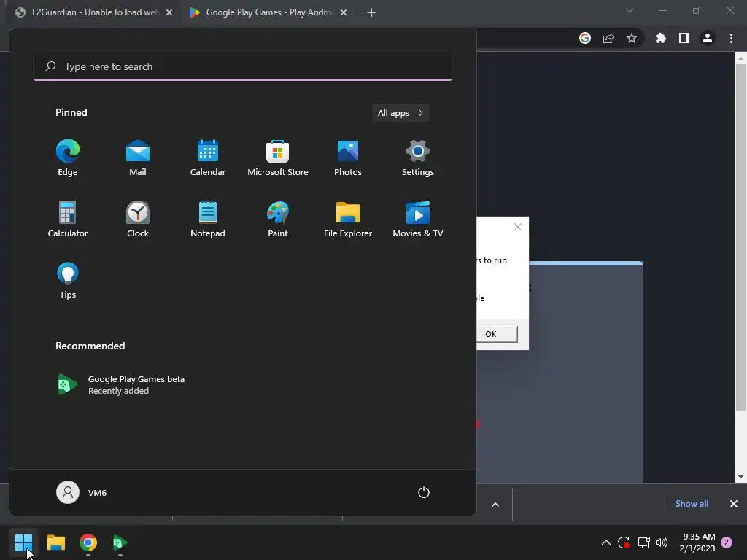Launch the Photos app

click(348, 158)
